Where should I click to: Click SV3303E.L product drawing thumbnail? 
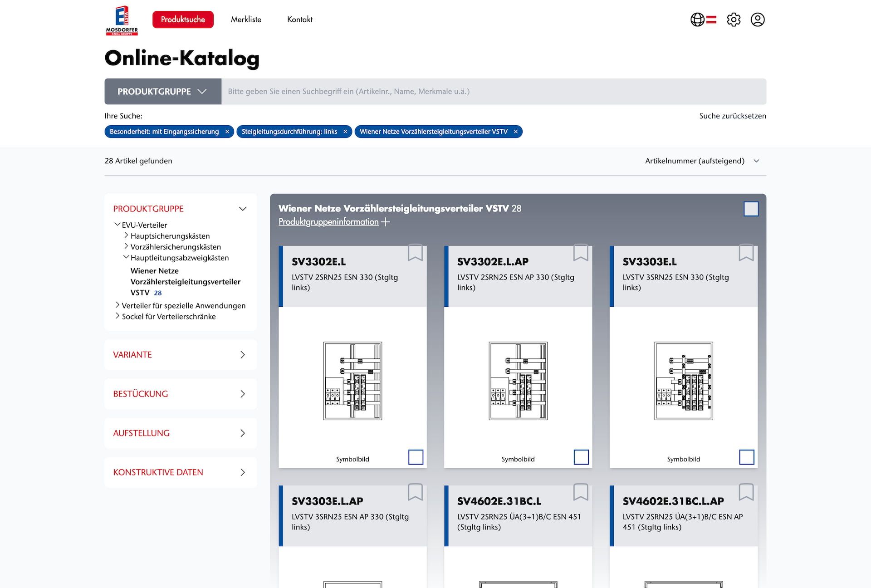[684, 381]
